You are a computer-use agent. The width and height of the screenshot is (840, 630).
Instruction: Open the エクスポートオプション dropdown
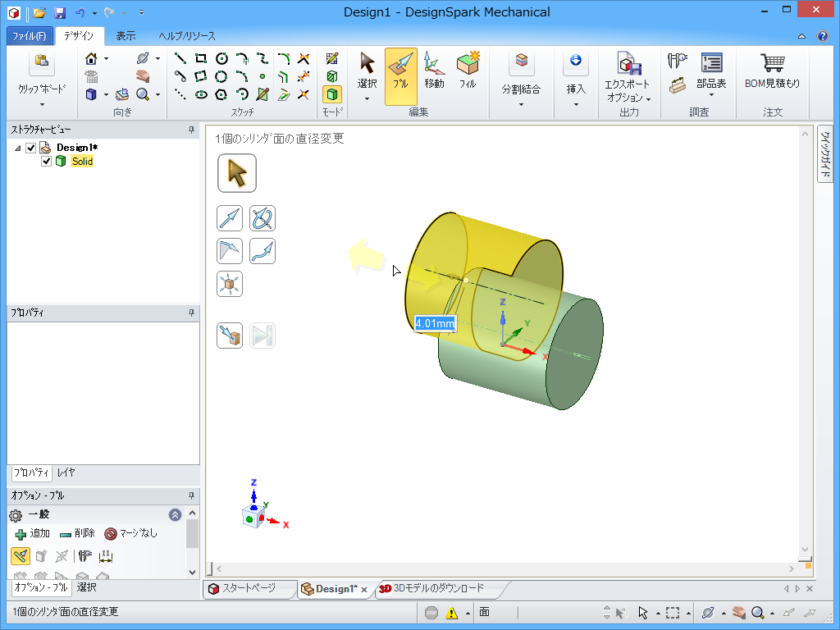pyautogui.click(x=648, y=99)
